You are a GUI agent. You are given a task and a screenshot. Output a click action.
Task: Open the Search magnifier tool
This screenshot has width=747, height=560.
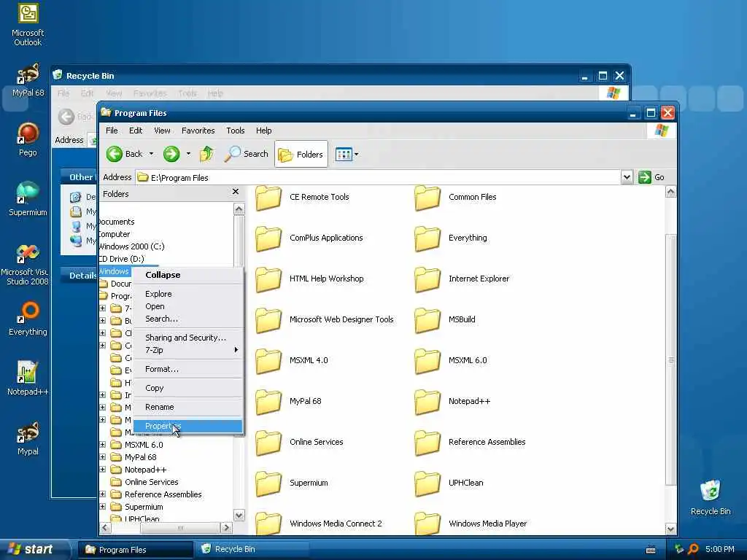(247, 154)
